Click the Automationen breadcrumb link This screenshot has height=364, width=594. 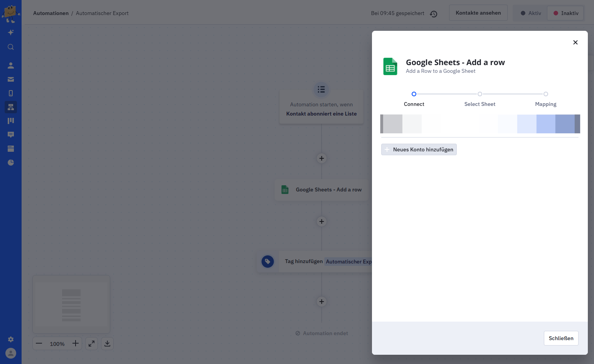tap(51, 13)
